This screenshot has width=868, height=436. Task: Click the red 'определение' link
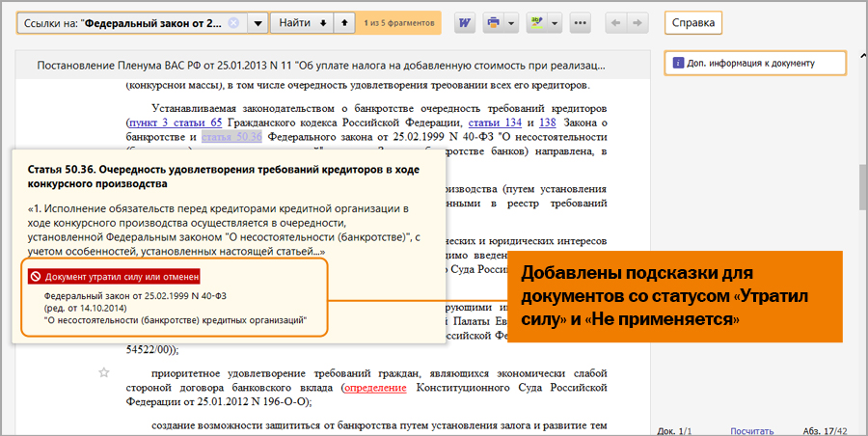pos(375,387)
